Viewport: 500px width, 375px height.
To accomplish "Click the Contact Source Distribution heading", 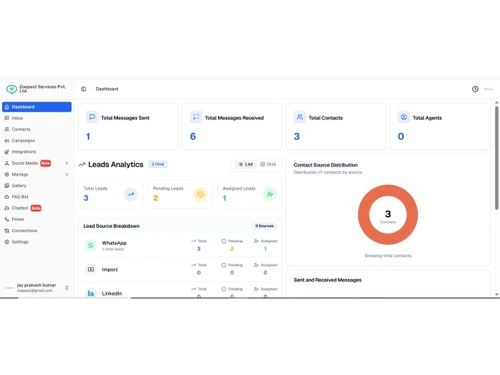I will 326,165.
